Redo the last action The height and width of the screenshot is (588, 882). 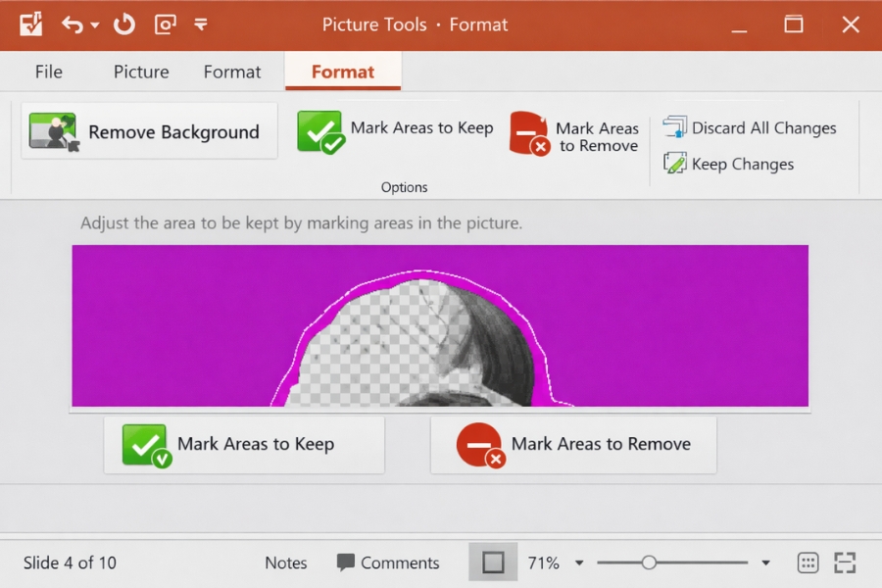123,24
